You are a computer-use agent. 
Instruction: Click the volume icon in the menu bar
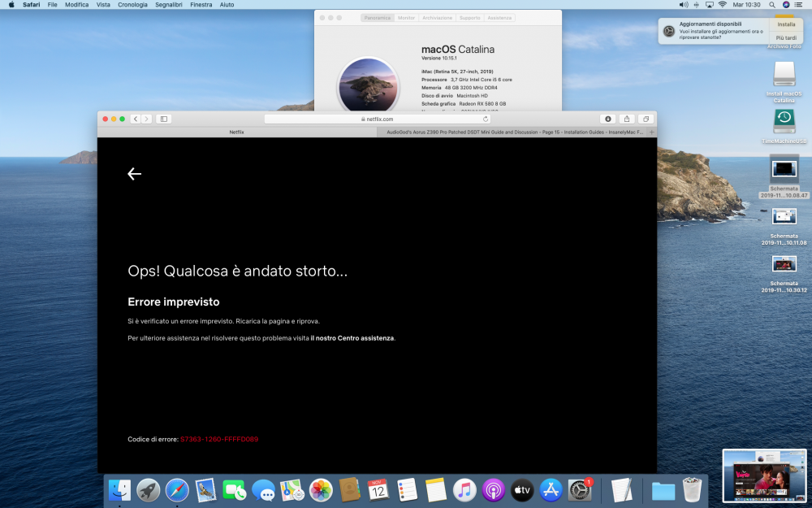click(x=684, y=5)
